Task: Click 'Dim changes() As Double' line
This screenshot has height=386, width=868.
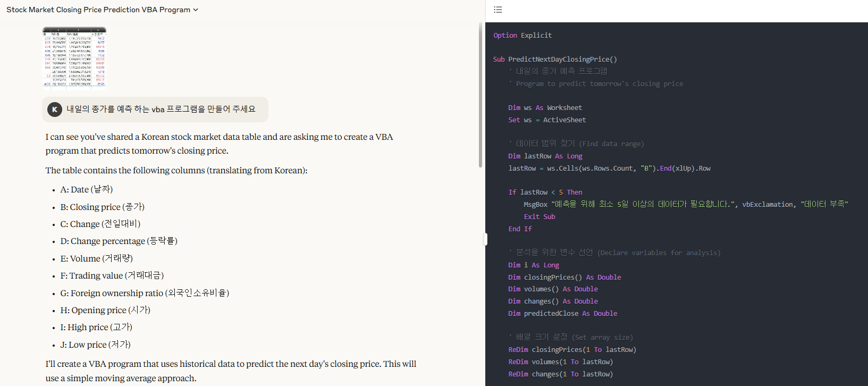Action: pyautogui.click(x=553, y=301)
